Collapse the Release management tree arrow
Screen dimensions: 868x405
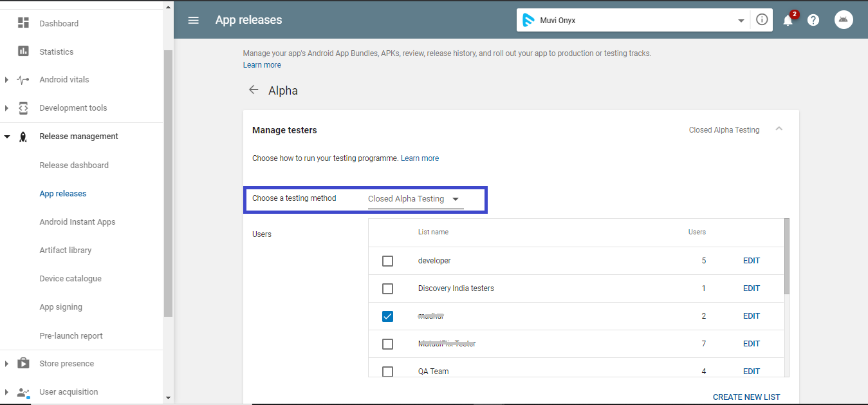pyautogui.click(x=6, y=137)
